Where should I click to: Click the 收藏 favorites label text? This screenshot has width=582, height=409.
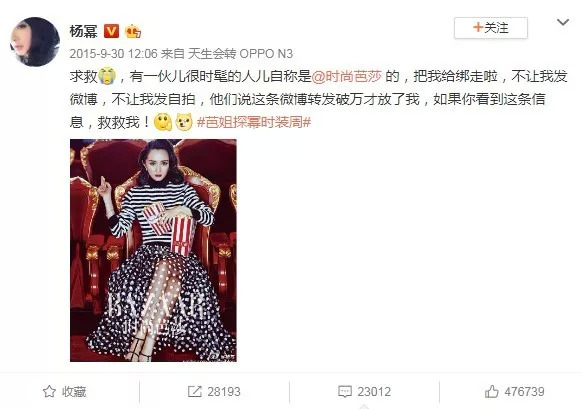[x=74, y=392]
